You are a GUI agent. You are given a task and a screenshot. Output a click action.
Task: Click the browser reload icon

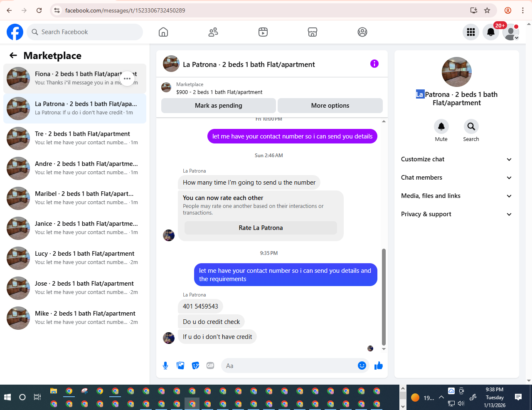pos(39,10)
